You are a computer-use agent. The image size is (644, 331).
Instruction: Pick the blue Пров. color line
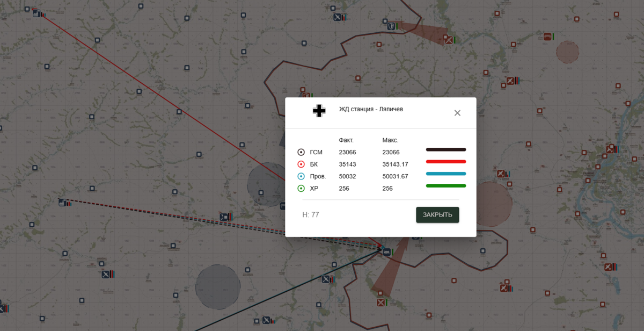[445, 174]
